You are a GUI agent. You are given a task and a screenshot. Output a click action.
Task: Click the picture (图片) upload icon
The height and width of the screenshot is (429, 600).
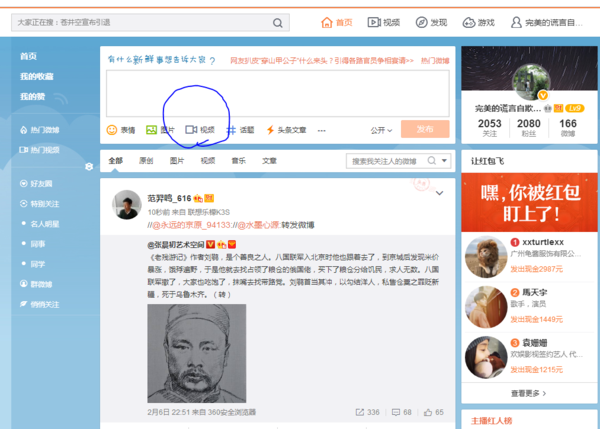[152, 130]
